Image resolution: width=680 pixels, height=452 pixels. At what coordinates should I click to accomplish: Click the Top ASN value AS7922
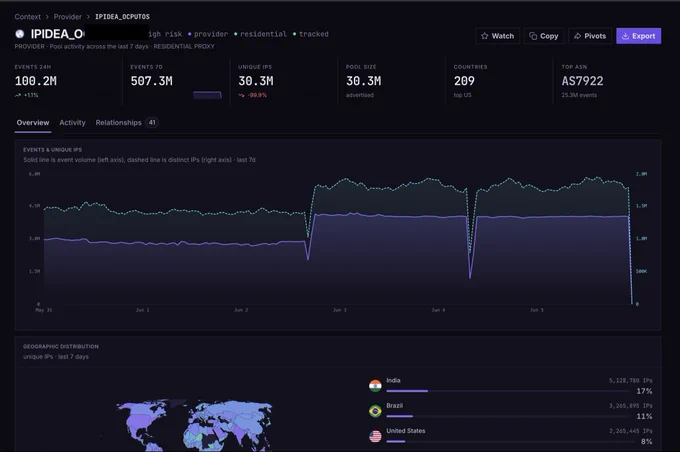(x=582, y=81)
